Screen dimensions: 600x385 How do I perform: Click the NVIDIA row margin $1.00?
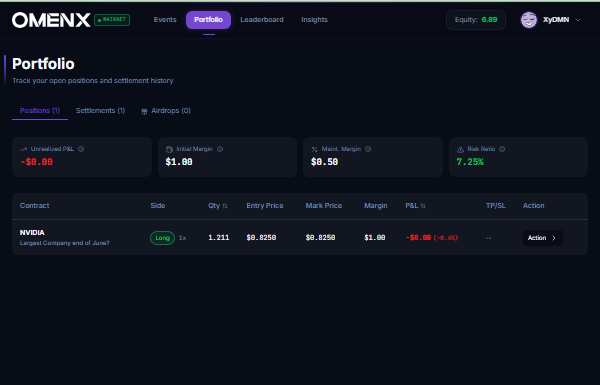pos(375,238)
